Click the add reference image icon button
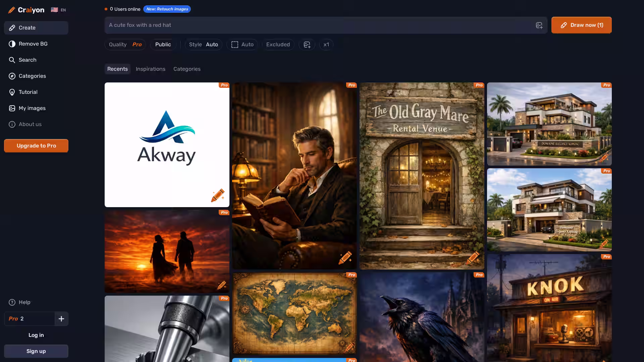This screenshot has height=362, width=644. 307,45
